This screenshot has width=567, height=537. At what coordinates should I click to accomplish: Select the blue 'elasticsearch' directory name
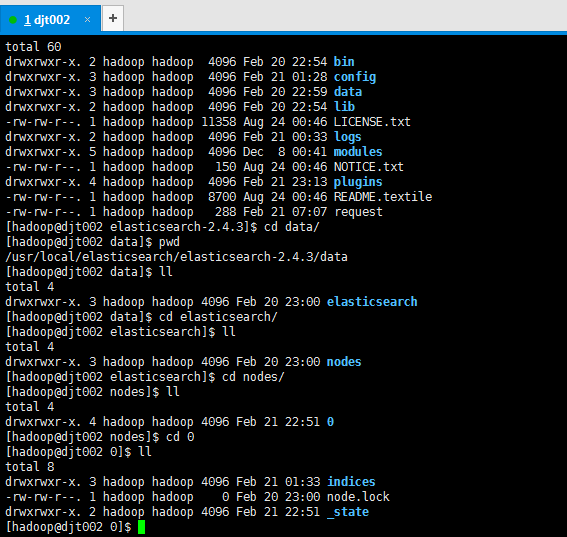tap(372, 302)
